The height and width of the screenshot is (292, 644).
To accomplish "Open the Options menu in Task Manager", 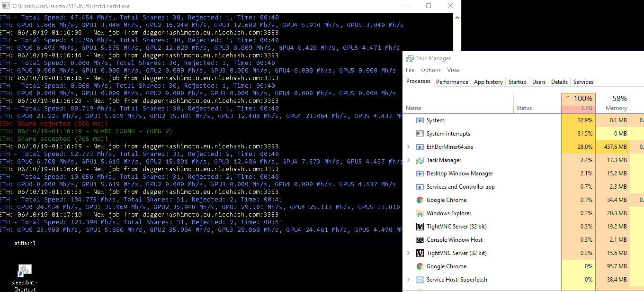I will point(431,70).
